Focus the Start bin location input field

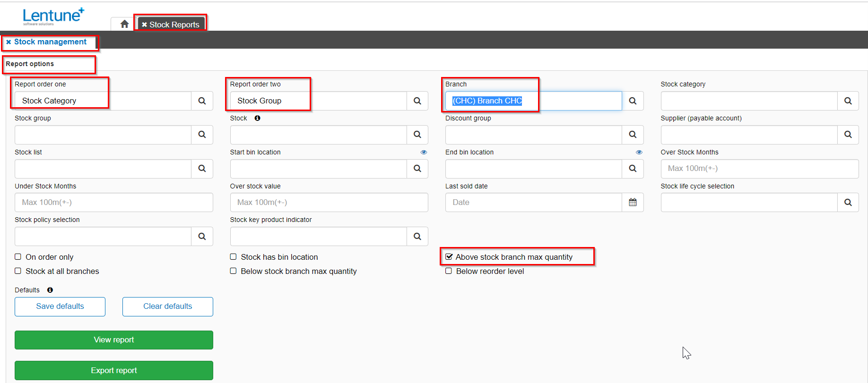tap(319, 169)
